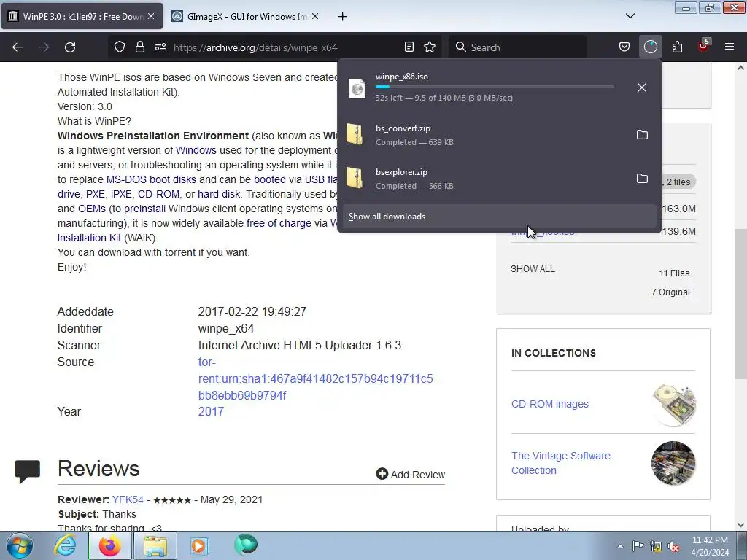
Task: Close the WinPE 3.0 tab
Action: (x=150, y=16)
